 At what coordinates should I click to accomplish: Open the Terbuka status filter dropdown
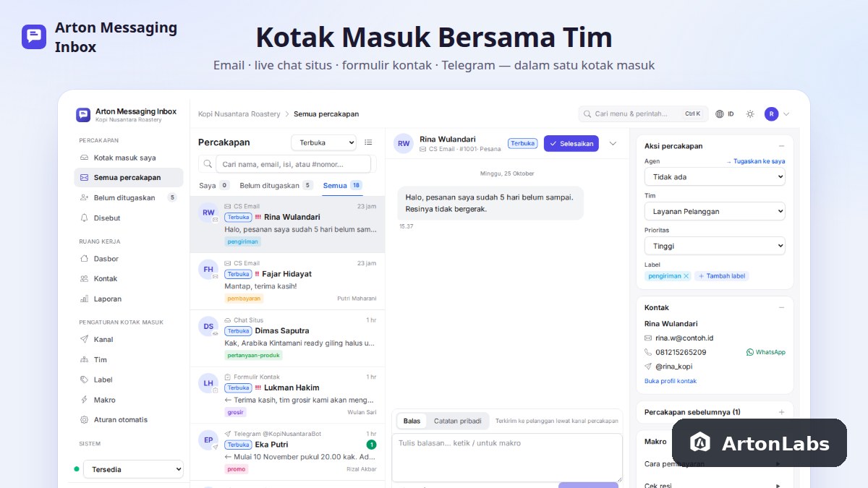click(323, 142)
